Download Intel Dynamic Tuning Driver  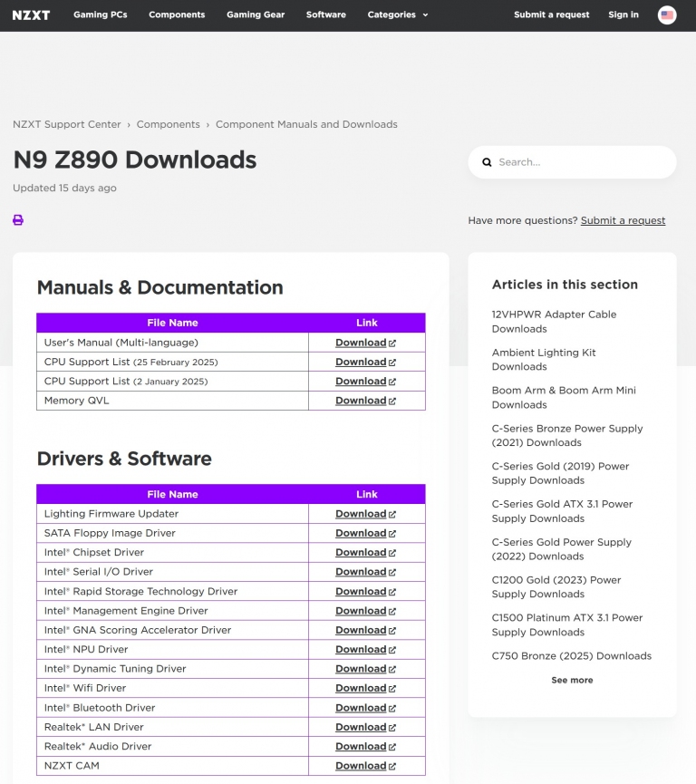pos(365,669)
